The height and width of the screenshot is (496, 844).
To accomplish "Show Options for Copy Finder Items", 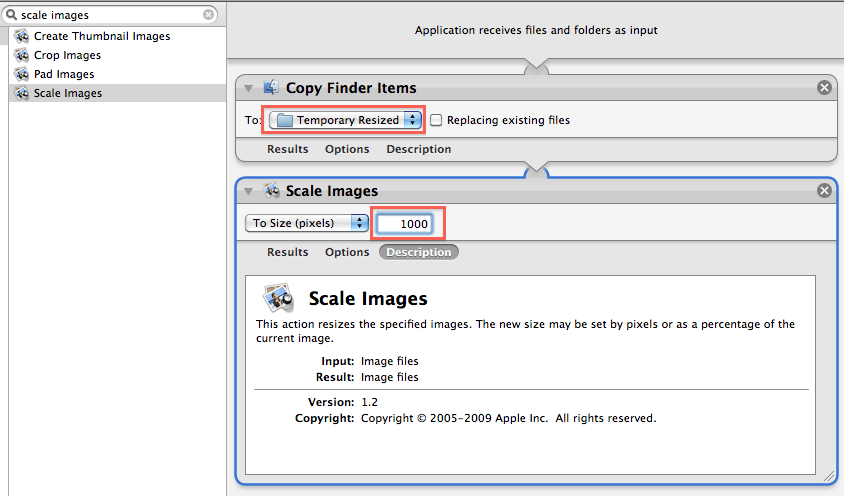I will (347, 149).
